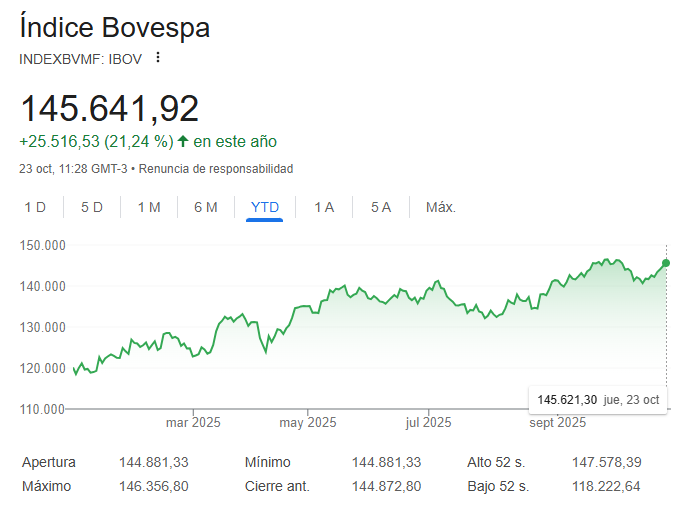Select the 1 D time range tab

click(x=35, y=207)
